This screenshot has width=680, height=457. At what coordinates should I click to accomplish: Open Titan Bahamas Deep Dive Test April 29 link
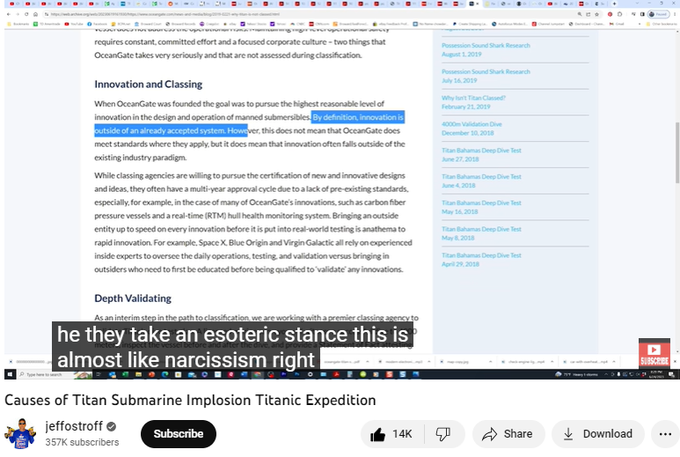[481, 255]
